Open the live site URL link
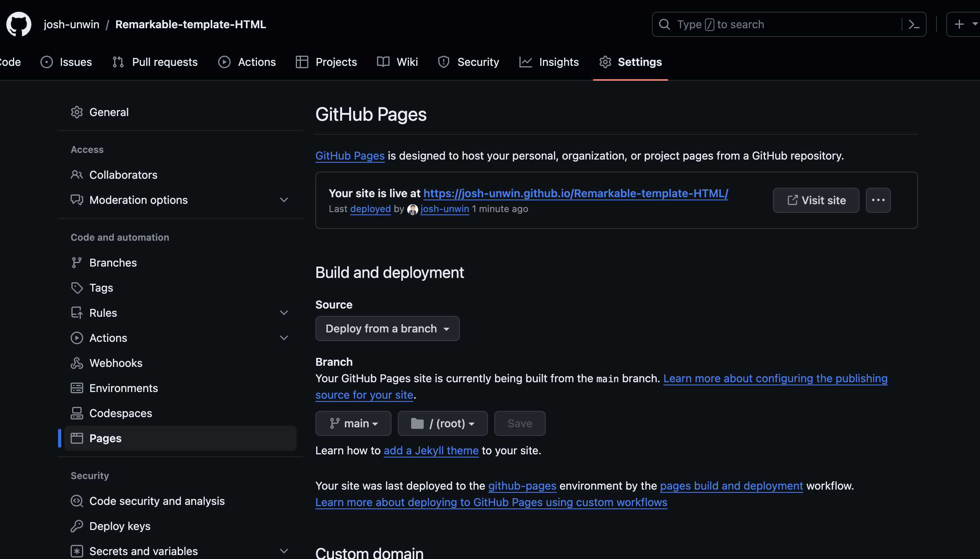Screen dimensions: 980x559 [576, 193]
